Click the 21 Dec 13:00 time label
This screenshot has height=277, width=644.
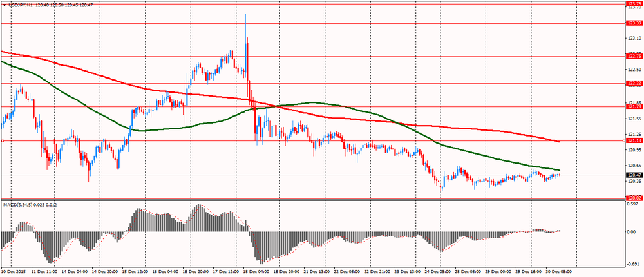coord(317,272)
